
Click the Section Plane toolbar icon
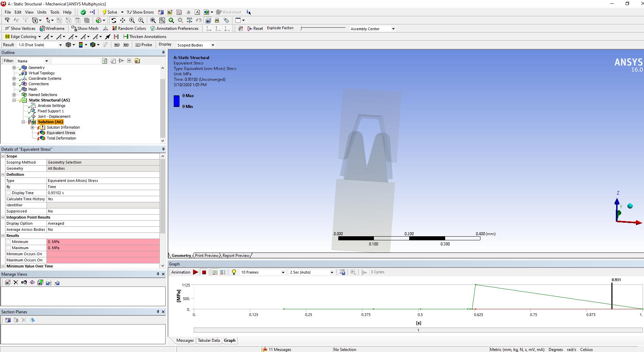click(161, 12)
